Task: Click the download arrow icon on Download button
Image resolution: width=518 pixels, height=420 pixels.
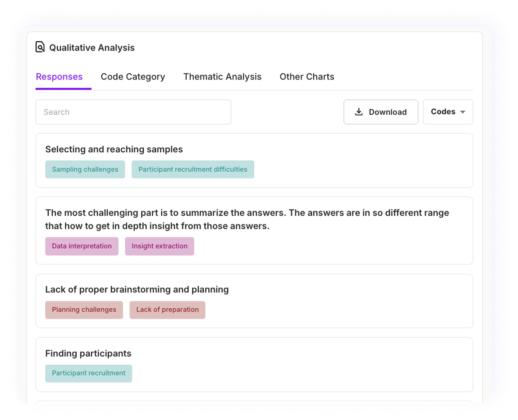Action: pos(359,112)
